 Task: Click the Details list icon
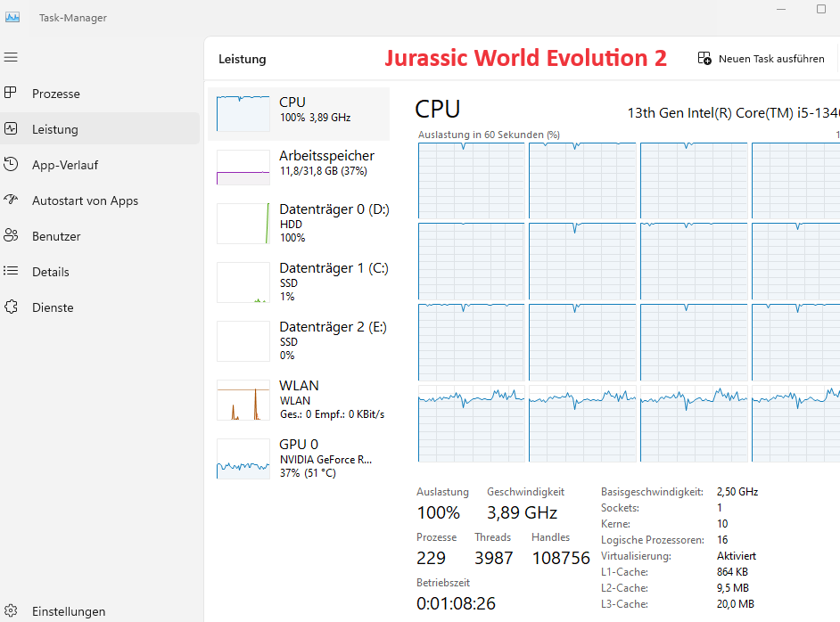click(11, 271)
